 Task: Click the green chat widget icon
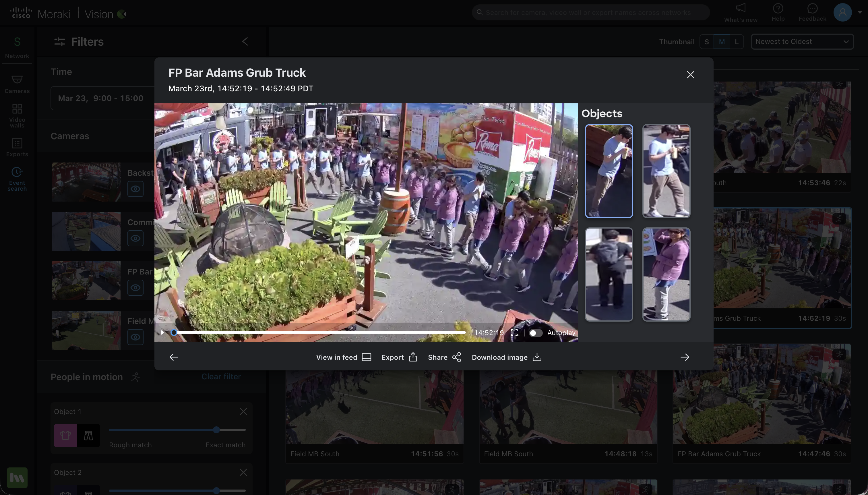[x=17, y=478]
